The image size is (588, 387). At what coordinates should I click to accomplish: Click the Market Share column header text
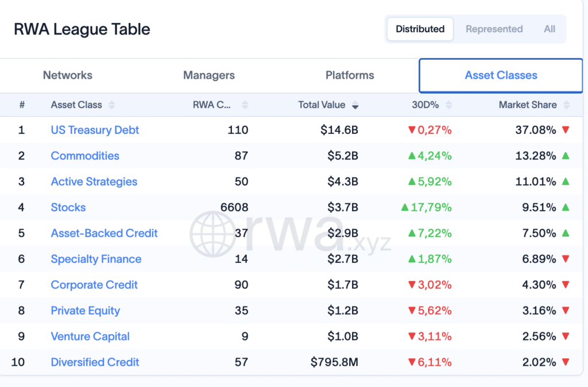click(528, 105)
